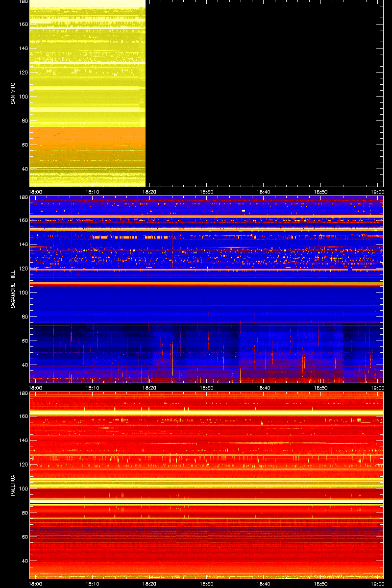
Task: Click 18:20 under the San Vito panel
Action: (149, 192)
